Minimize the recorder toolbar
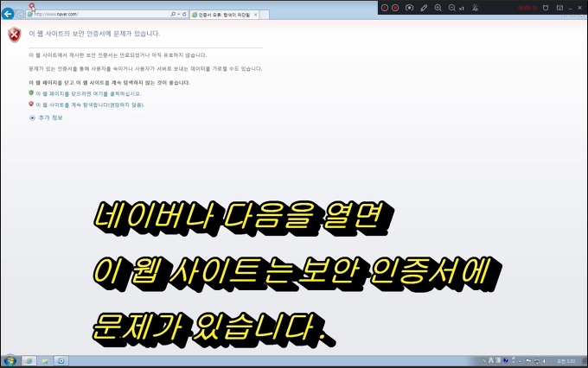Viewport: 588px width, 368px height. pyautogui.click(x=570, y=8)
